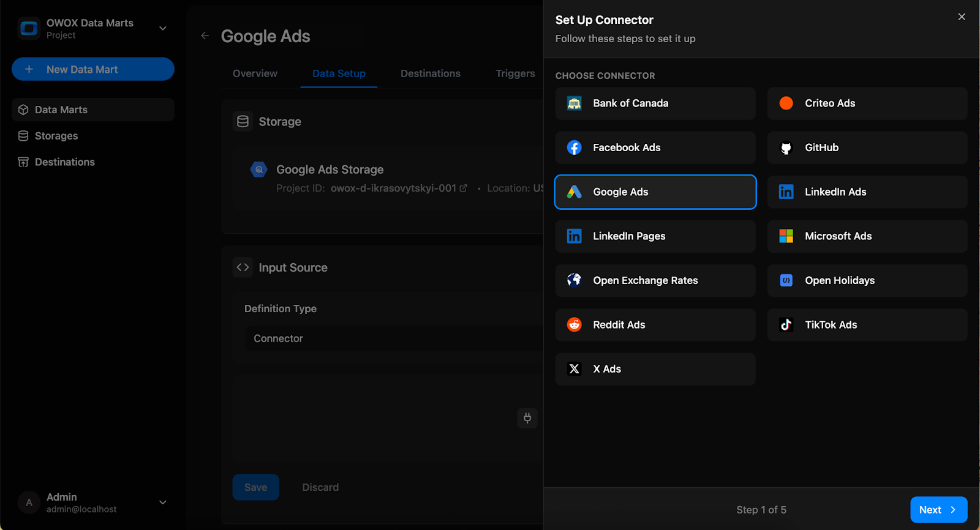The image size is (980, 530).
Task: Select the Bank of Canada connector
Action: click(655, 103)
